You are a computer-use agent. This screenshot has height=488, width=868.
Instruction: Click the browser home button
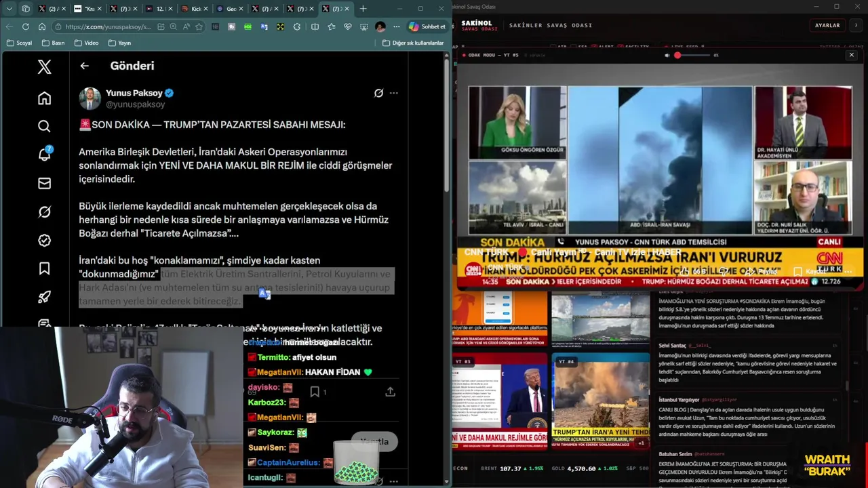pyautogui.click(x=41, y=26)
